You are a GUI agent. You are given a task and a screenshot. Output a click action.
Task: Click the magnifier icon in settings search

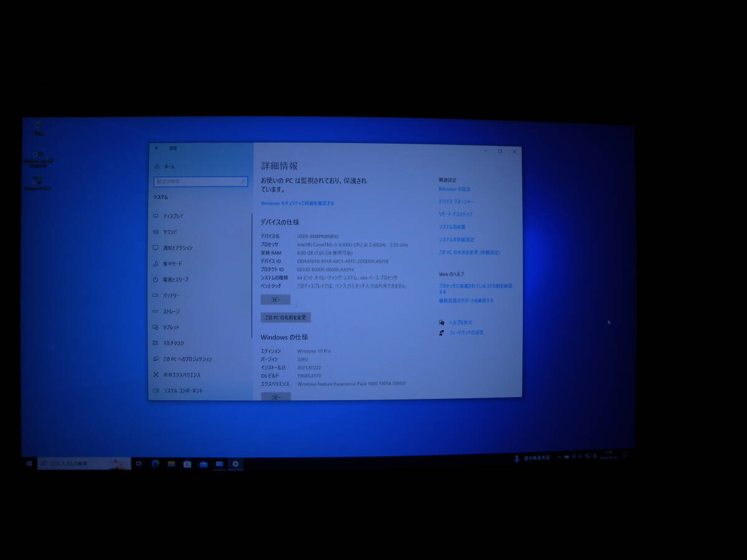click(x=243, y=181)
